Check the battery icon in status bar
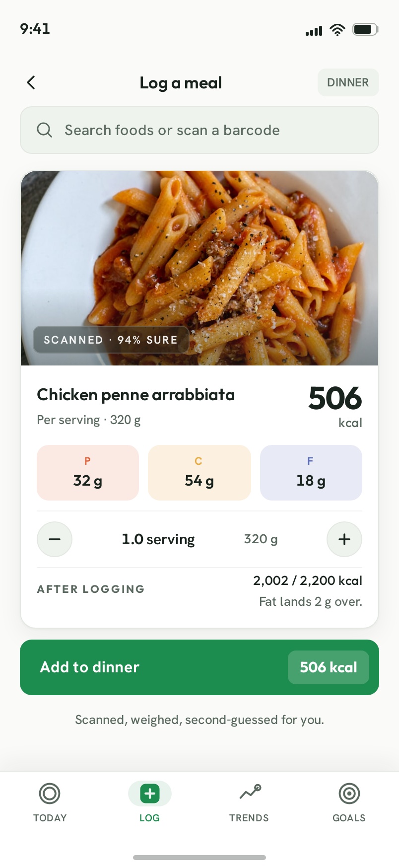This screenshot has height=868, width=399. click(366, 29)
